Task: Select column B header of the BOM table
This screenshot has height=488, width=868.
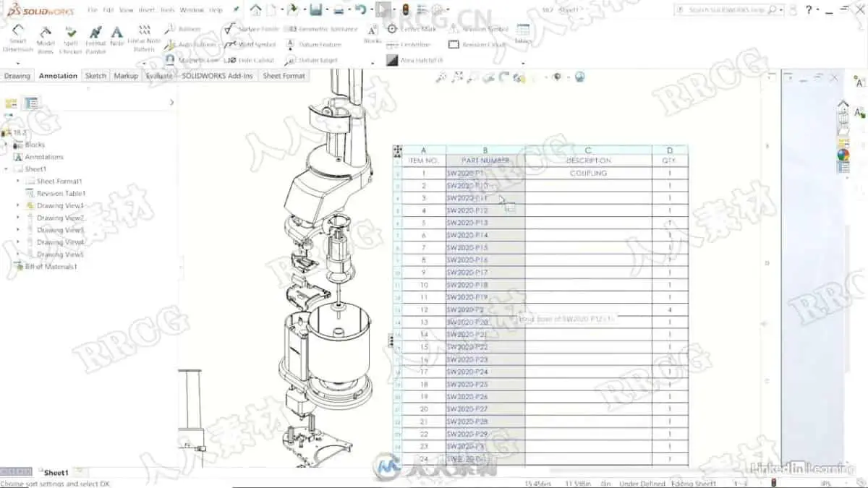Action: click(485, 150)
